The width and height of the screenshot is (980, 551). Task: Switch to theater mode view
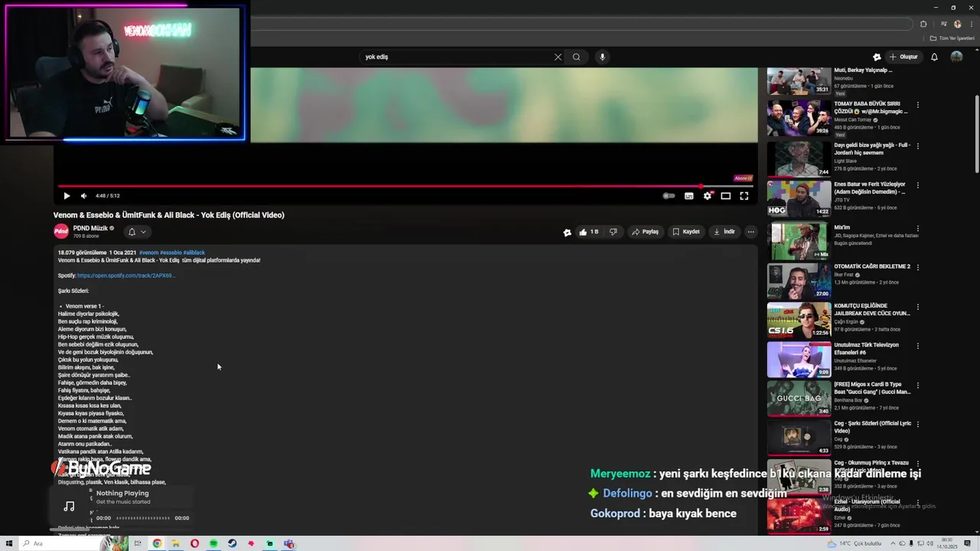(726, 196)
